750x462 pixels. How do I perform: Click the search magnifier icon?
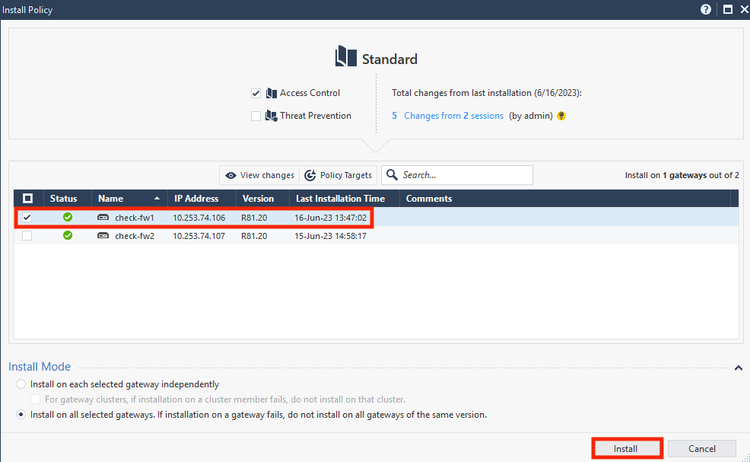[x=392, y=175]
